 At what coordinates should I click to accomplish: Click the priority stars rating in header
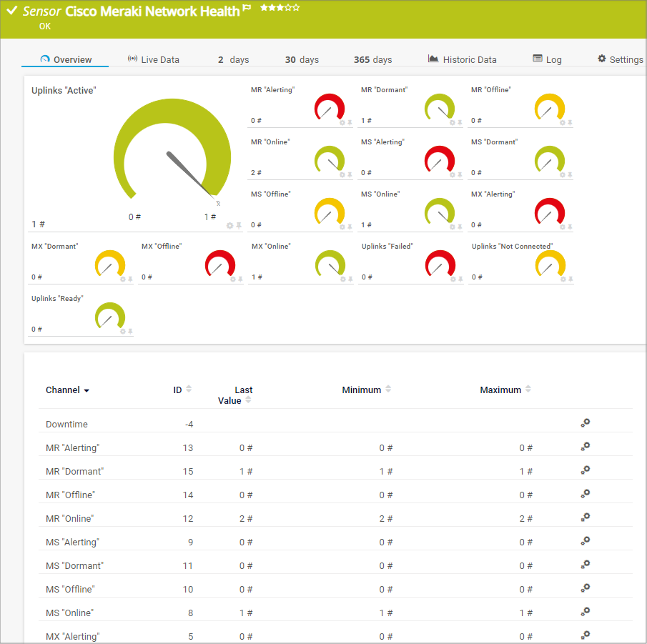[x=280, y=8]
